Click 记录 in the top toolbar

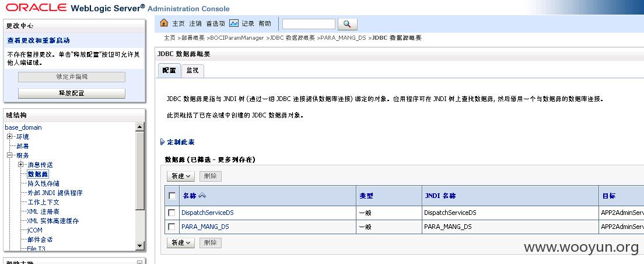coord(248,24)
